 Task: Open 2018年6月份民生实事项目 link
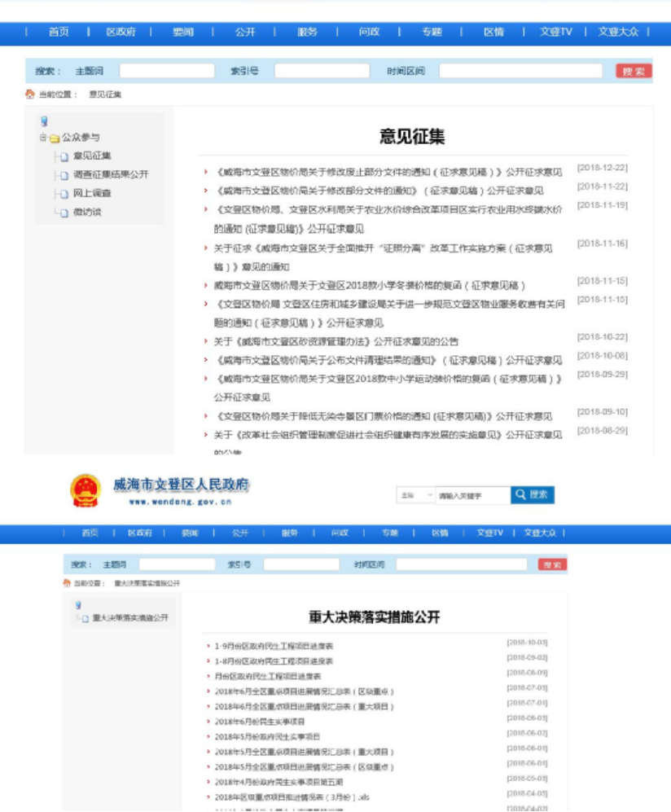click(x=260, y=722)
